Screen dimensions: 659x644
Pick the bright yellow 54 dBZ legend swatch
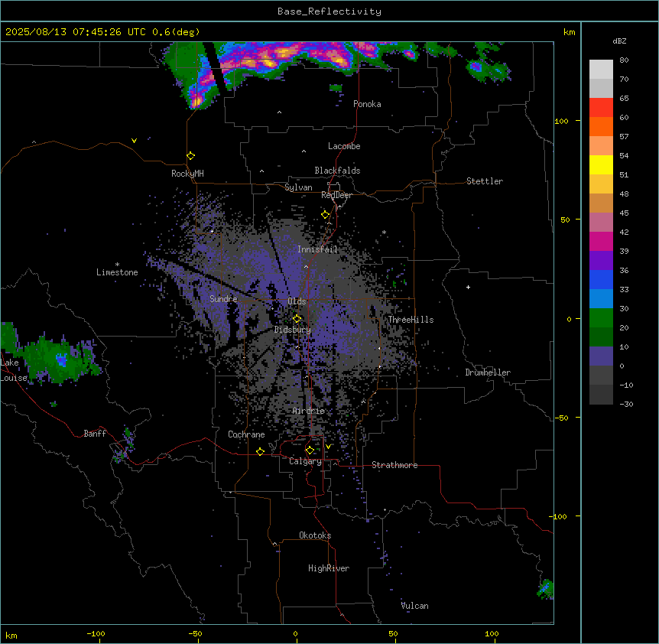tap(601, 164)
